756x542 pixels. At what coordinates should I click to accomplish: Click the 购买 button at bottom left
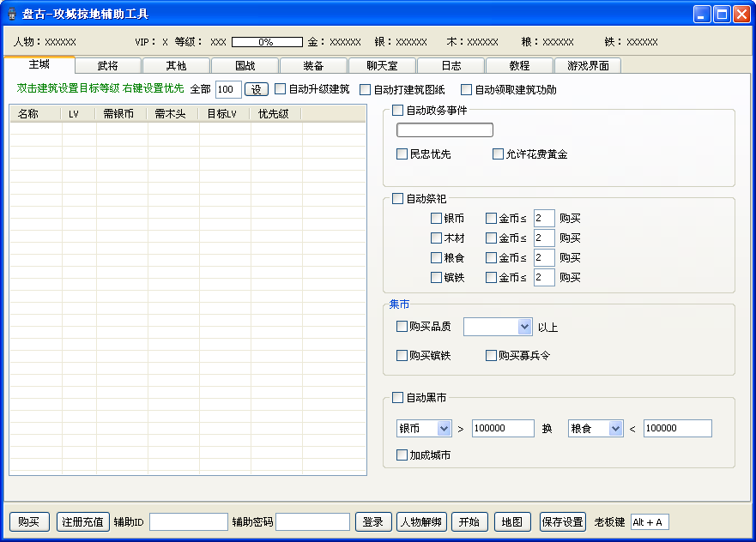29,521
